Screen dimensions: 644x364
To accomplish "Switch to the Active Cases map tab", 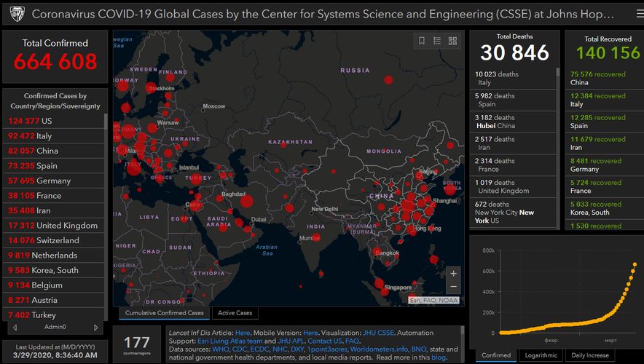I will click(235, 313).
